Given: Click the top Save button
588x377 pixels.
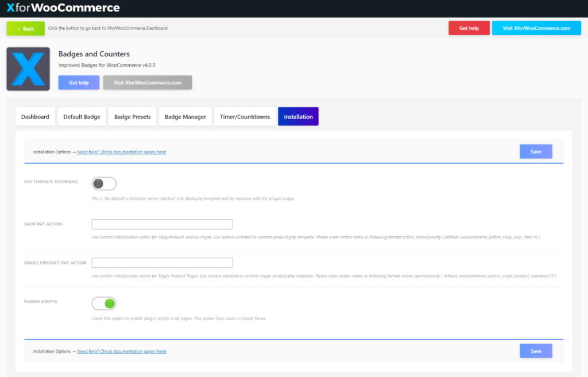Looking at the screenshot, I should (536, 152).
